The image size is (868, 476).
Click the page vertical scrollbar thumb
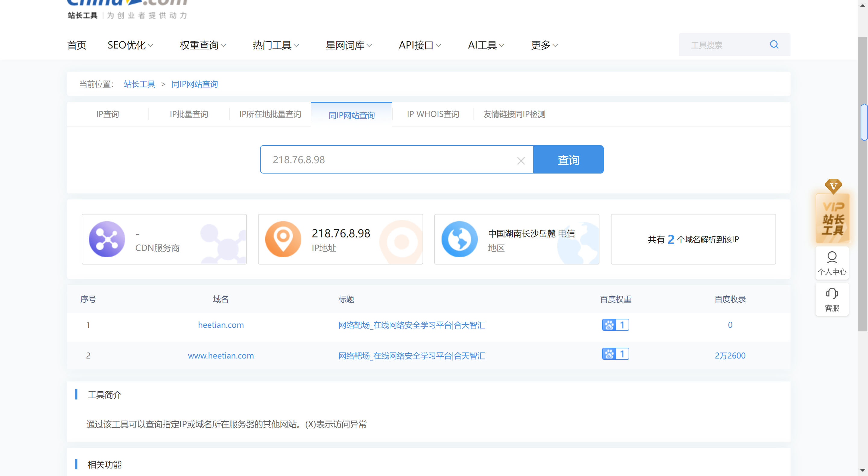pyautogui.click(x=863, y=184)
